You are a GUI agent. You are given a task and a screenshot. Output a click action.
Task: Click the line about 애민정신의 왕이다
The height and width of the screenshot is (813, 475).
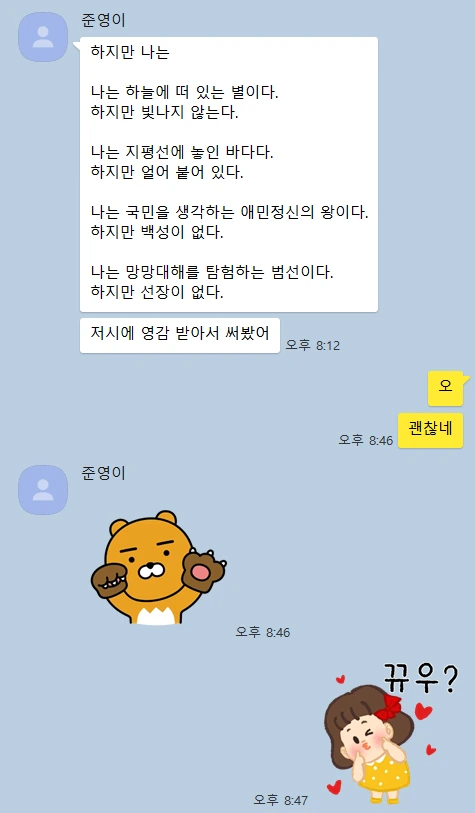point(230,213)
